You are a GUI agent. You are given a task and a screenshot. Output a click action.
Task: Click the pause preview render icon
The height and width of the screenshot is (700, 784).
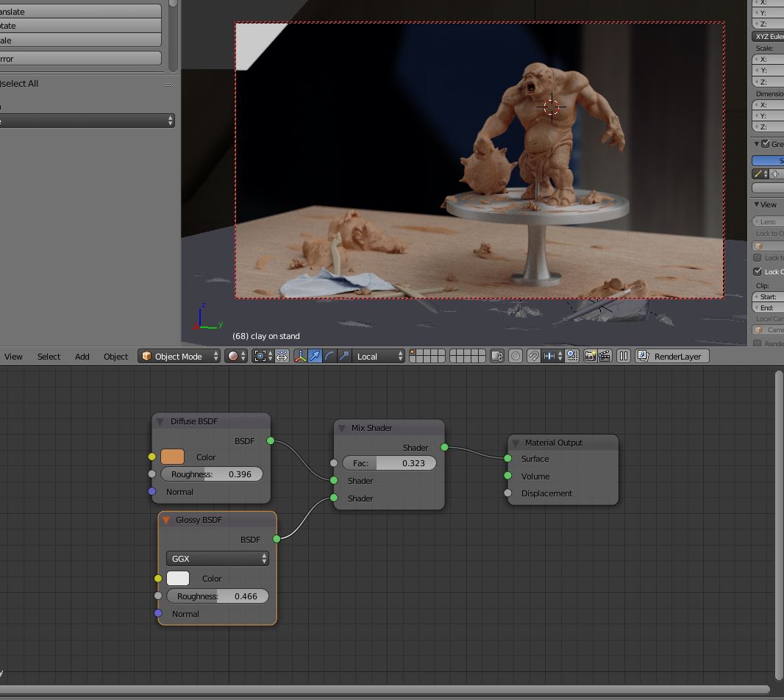(x=624, y=356)
